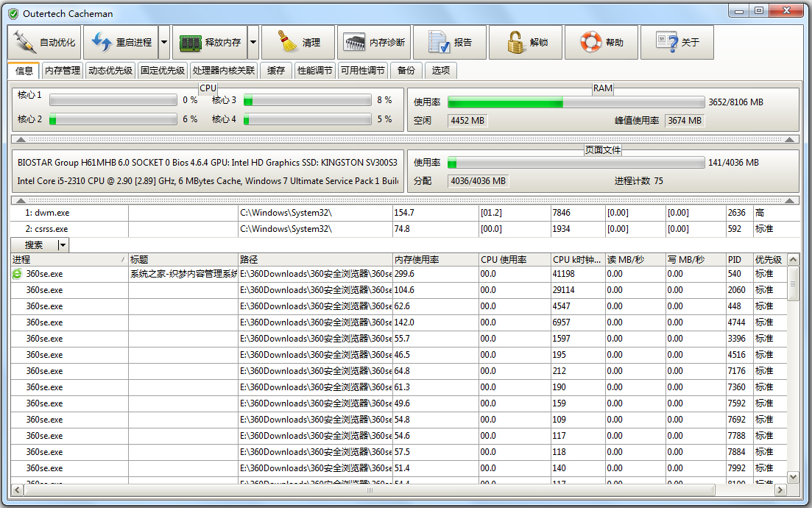Select the process row with PID 7176
Viewport: 812px width, 508px height.
(399, 371)
